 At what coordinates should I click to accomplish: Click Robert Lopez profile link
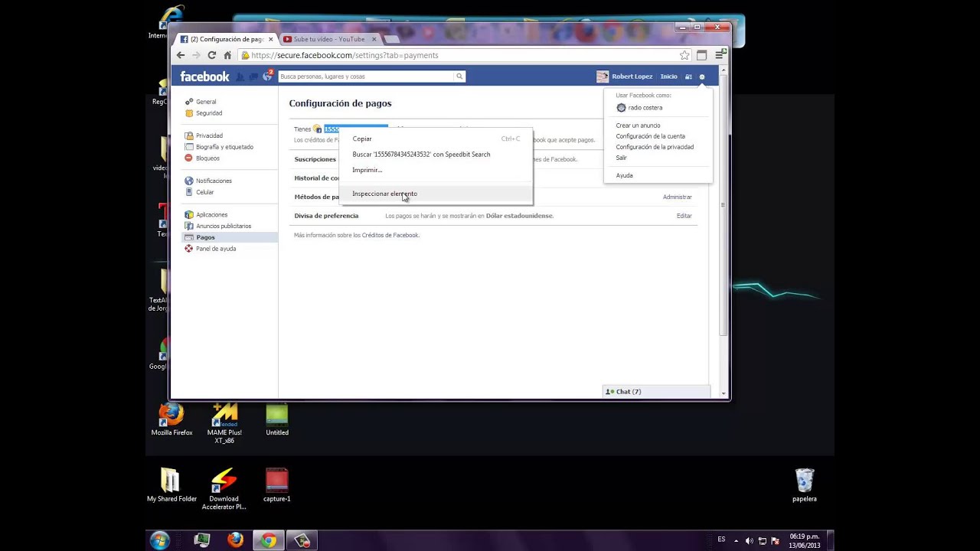pyautogui.click(x=632, y=77)
